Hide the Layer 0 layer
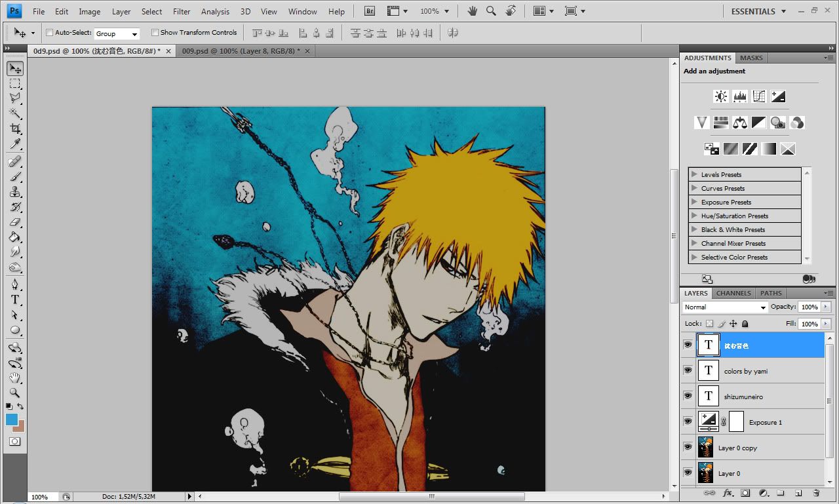The image size is (839, 504). tap(688, 473)
